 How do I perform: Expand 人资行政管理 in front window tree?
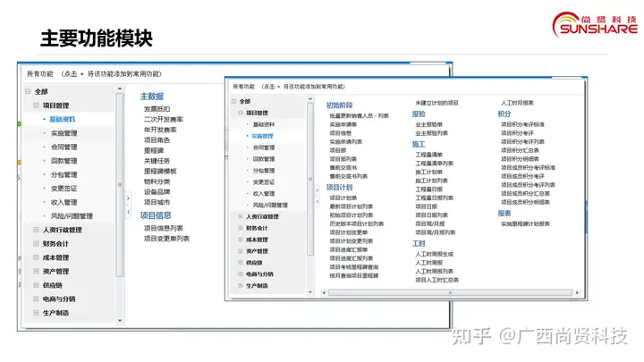click(241, 216)
